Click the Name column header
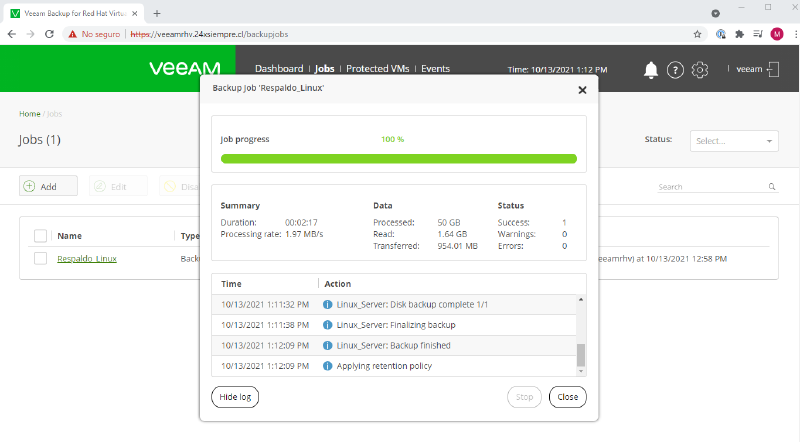This screenshot has height=442, width=800. point(69,236)
